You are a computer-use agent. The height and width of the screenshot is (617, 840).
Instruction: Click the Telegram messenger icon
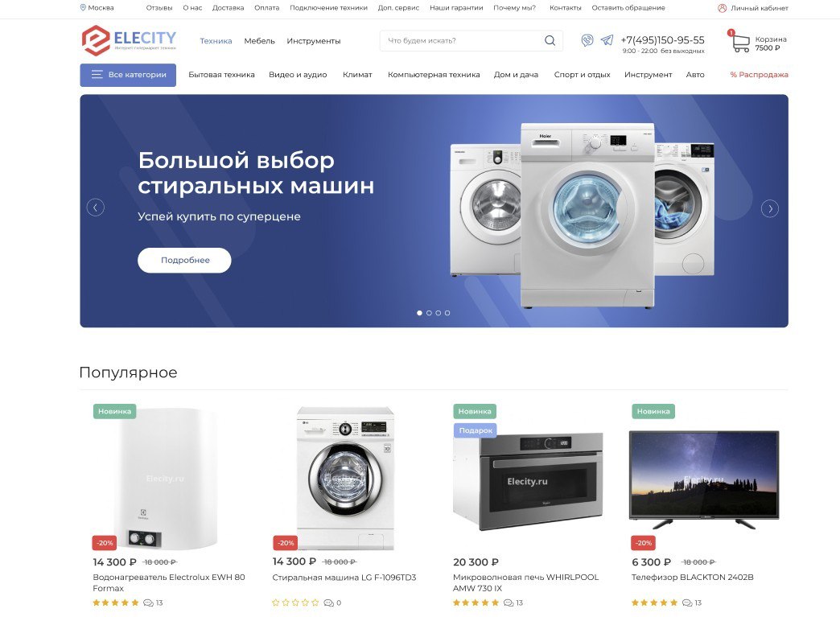coord(607,40)
